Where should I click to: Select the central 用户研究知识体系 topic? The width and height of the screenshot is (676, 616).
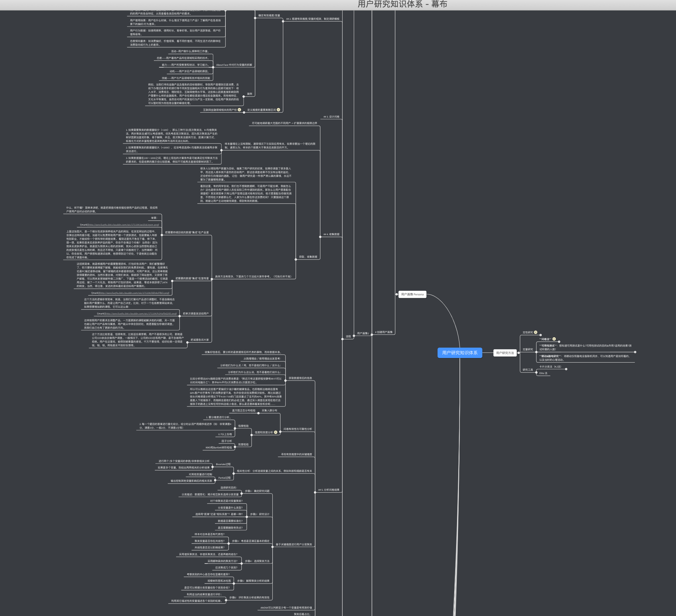460,353
